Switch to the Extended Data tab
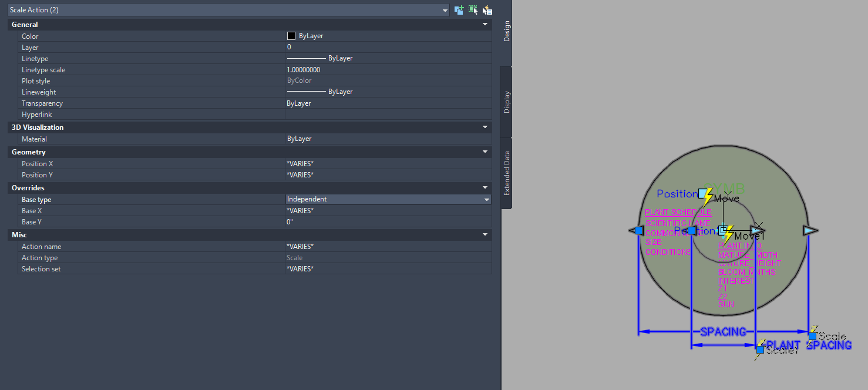This screenshot has height=390, width=868. (507, 173)
